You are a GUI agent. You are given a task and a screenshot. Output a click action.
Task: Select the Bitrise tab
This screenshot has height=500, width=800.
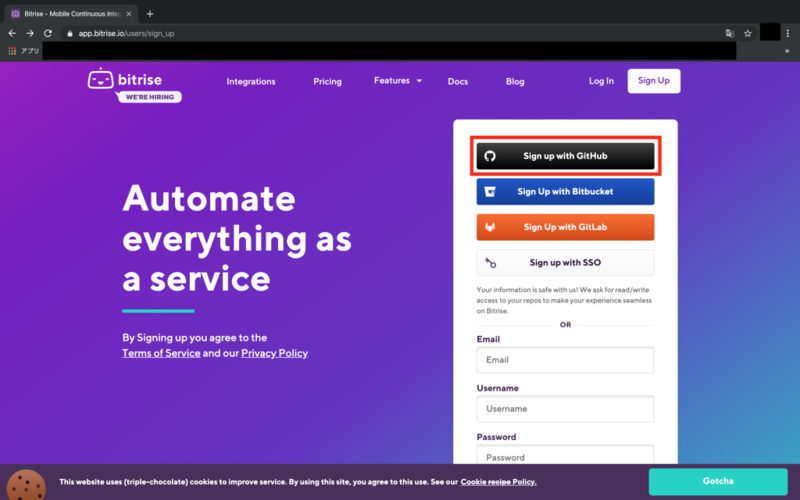point(70,14)
